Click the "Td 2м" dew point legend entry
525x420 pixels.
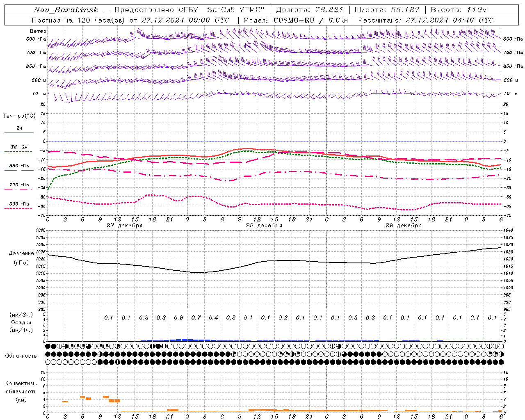pos(19,147)
